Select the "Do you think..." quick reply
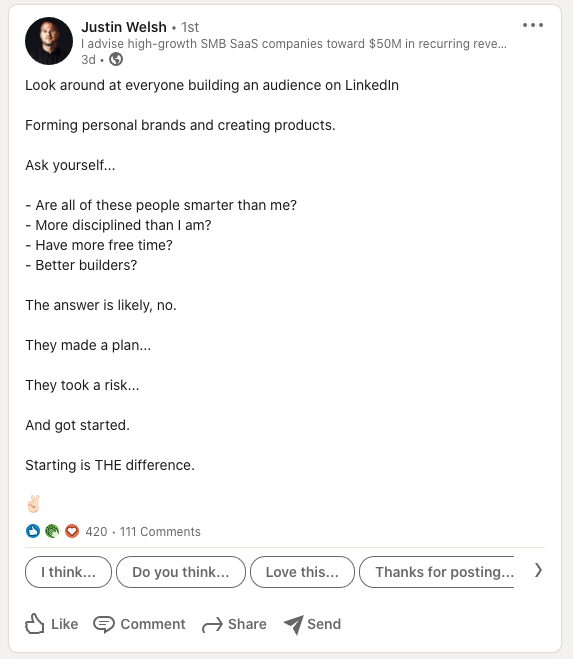The height and width of the screenshot is (659, 573). 181,572
